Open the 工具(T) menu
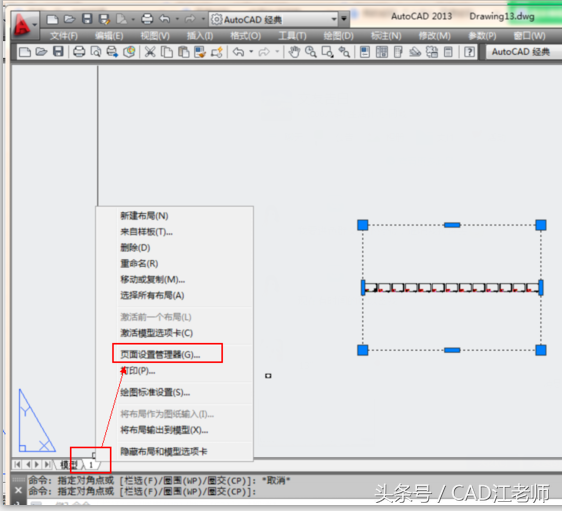The image size is (562, 511). (x=292, y=36)
